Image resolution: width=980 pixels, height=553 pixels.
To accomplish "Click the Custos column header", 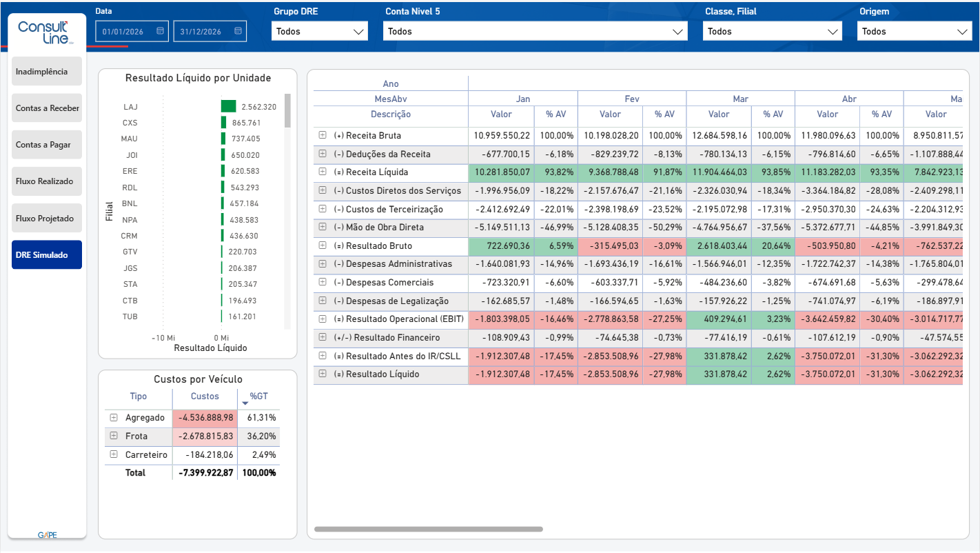I will [205, 396].
